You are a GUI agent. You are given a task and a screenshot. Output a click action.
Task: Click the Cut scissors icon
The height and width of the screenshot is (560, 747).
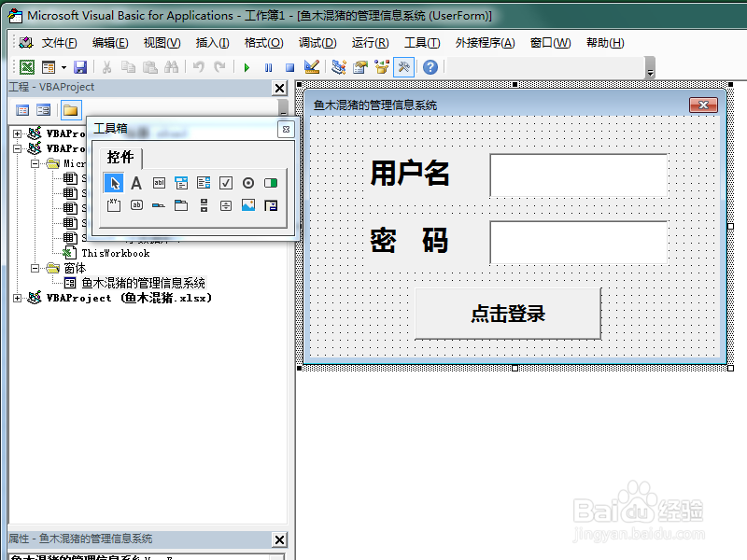point(106,67)
